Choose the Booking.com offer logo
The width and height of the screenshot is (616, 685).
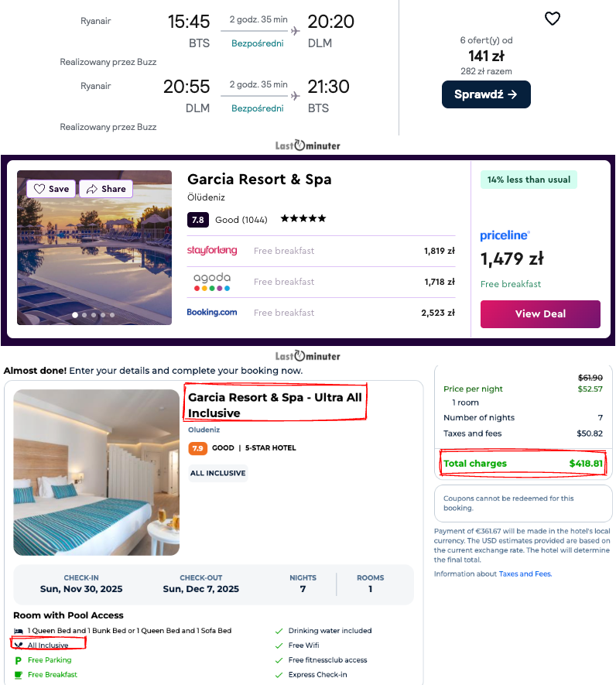tap(212, 313)
